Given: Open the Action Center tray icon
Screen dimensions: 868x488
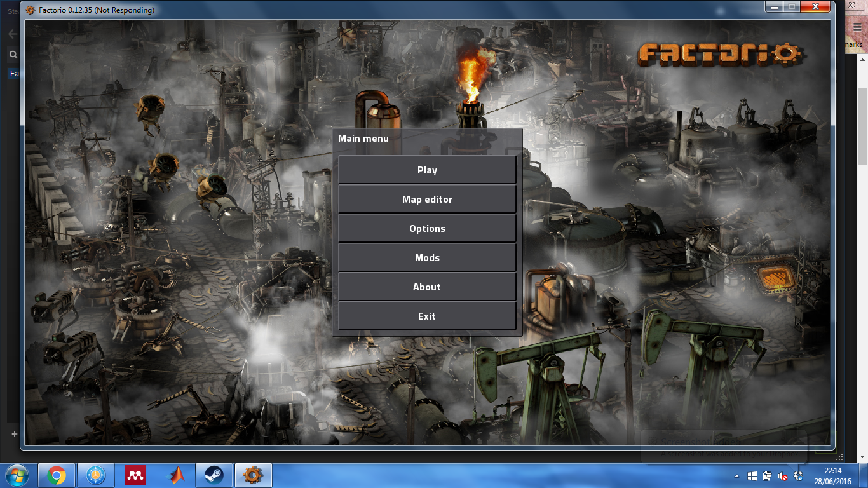Looking at the screenshot, I should (x=768, y=475).
